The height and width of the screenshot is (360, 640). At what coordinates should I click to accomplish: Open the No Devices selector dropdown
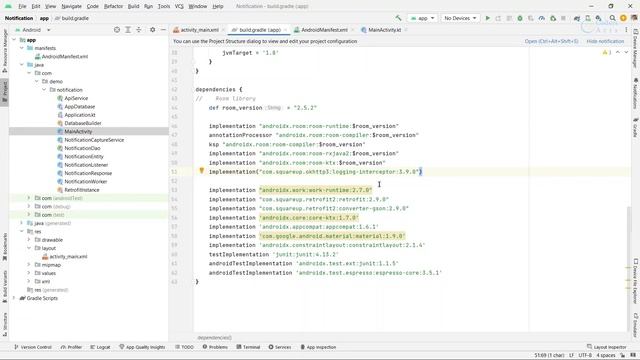pyautogui.click(x=460, y=18)
